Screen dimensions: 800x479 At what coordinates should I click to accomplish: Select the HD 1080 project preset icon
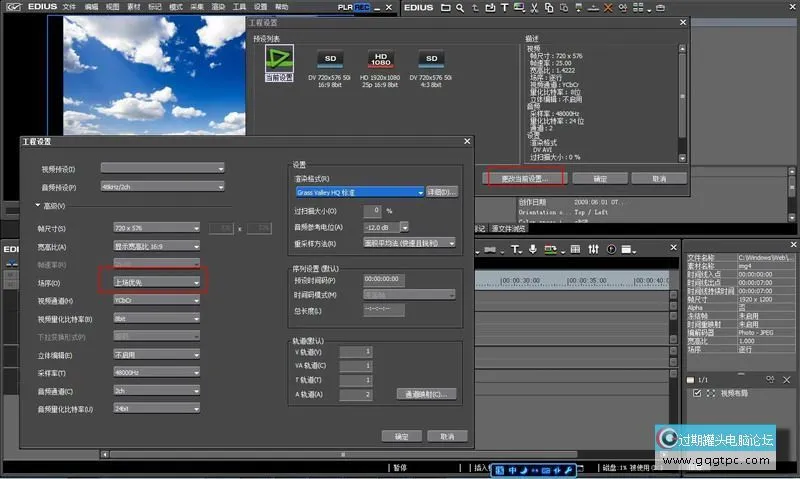381,60
